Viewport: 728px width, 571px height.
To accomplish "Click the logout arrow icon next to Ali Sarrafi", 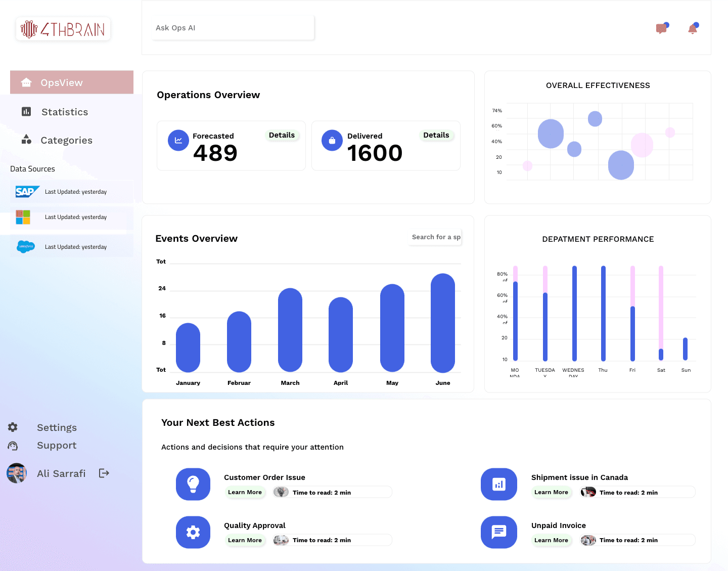I will coord(104,473).
